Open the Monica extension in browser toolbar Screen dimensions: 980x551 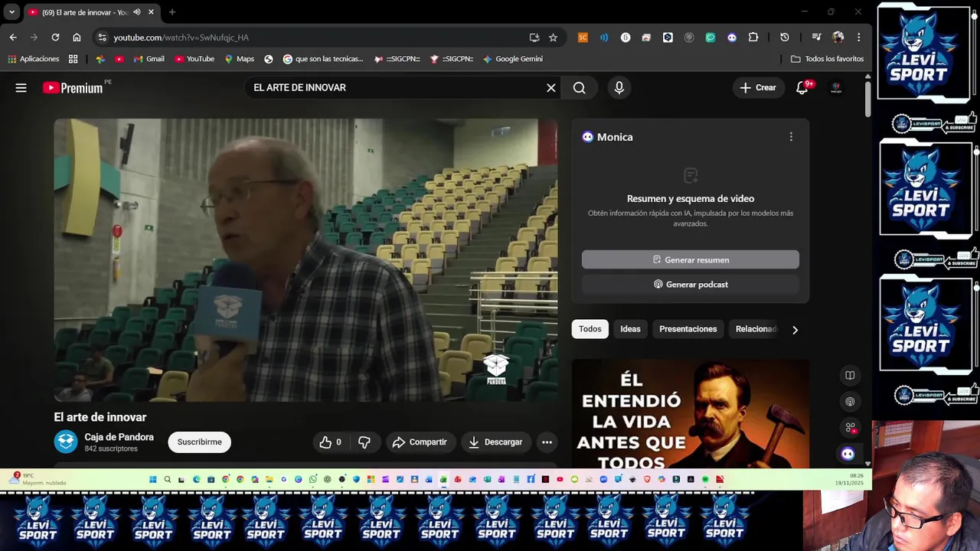click(x=732, y=37)
